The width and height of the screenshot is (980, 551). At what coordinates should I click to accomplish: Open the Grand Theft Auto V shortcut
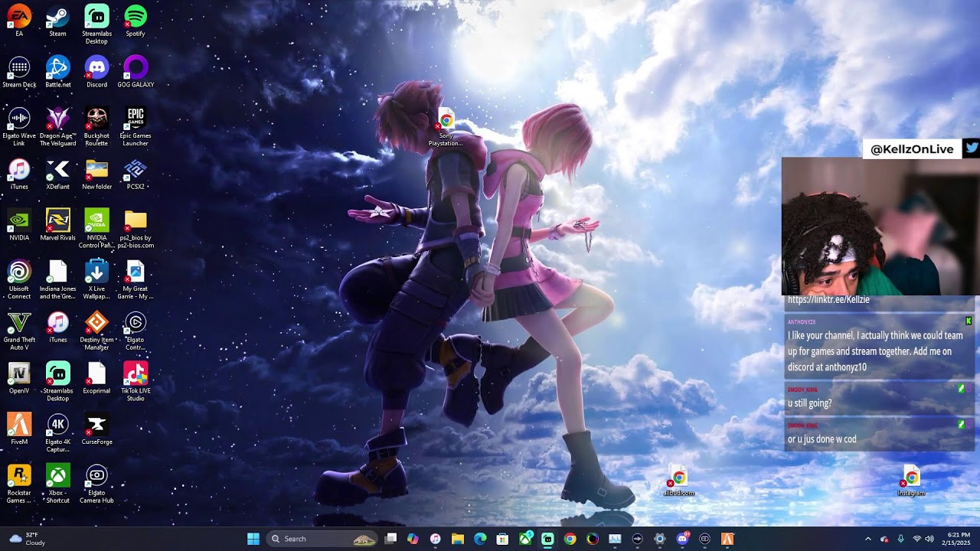pos(19,324)
